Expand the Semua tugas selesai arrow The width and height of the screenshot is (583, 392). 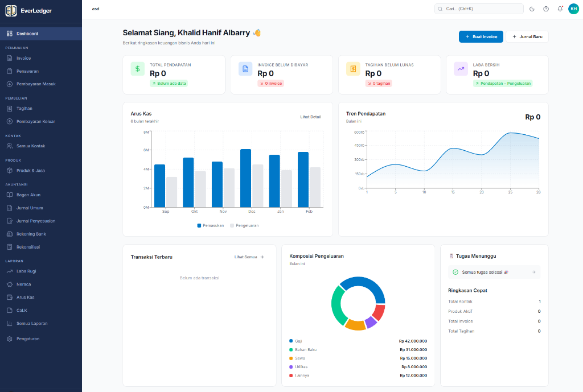coord(533,272)
